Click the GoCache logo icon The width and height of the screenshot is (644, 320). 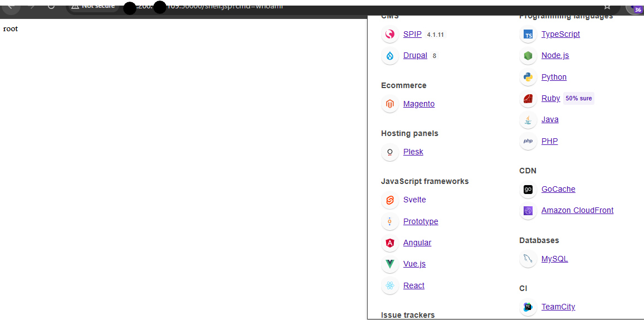pos(528,190)
